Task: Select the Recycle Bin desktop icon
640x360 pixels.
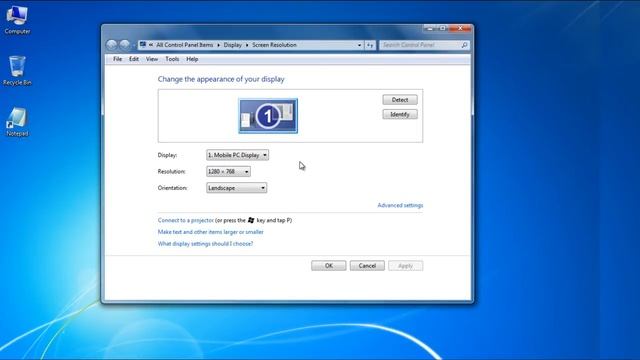Action: tap(17, 71)
